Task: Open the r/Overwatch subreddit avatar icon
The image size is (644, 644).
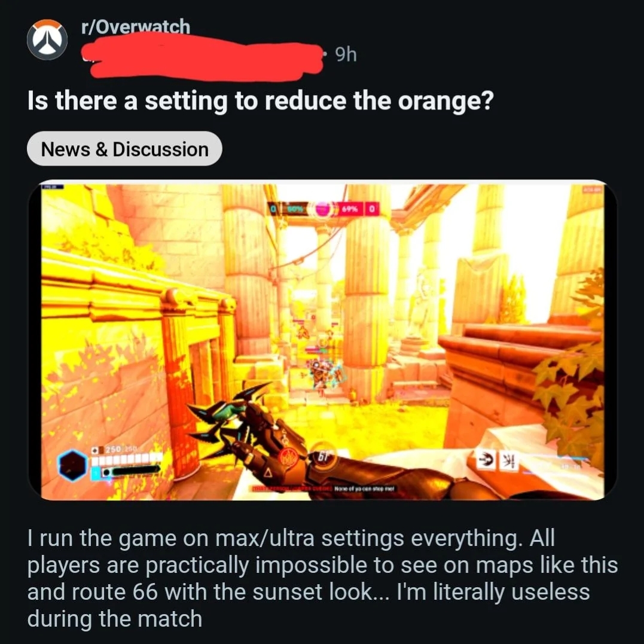Action: [x=47, y=39]
